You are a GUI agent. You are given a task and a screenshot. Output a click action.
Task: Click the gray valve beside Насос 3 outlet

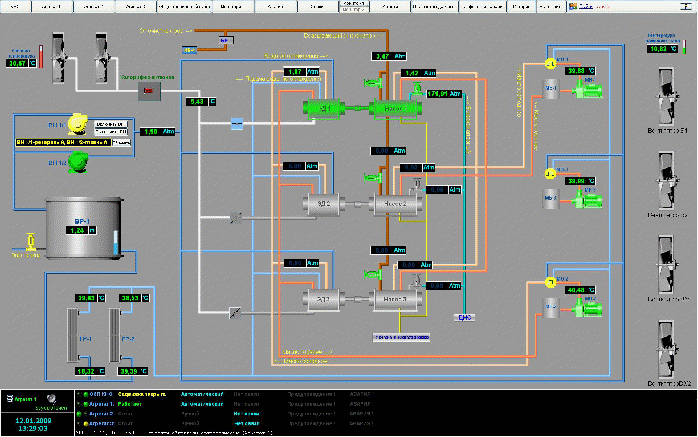pos(417,280)
